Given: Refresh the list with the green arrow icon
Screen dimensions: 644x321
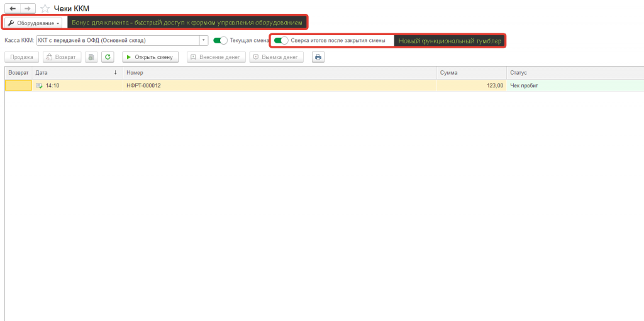Looking at the screenshot, I should [108, 57].
